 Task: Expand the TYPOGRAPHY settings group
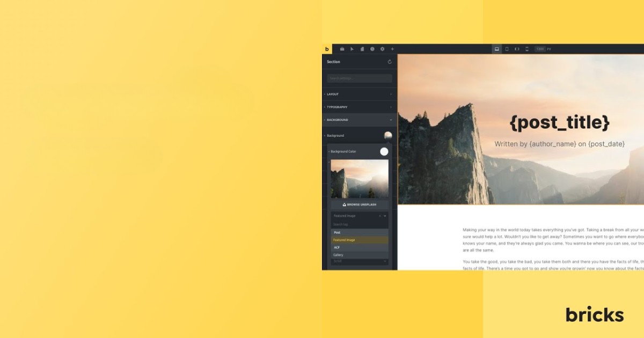click(358, 107)
